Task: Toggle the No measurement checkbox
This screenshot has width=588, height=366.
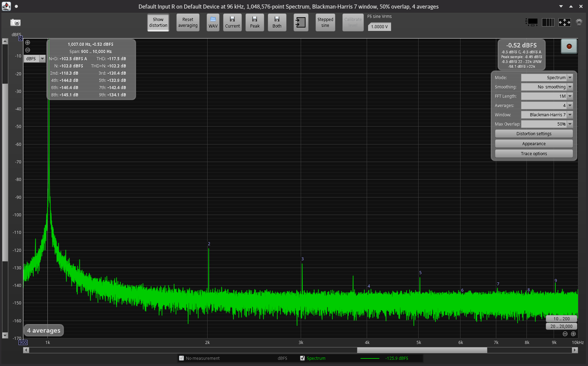Action: 181,358
